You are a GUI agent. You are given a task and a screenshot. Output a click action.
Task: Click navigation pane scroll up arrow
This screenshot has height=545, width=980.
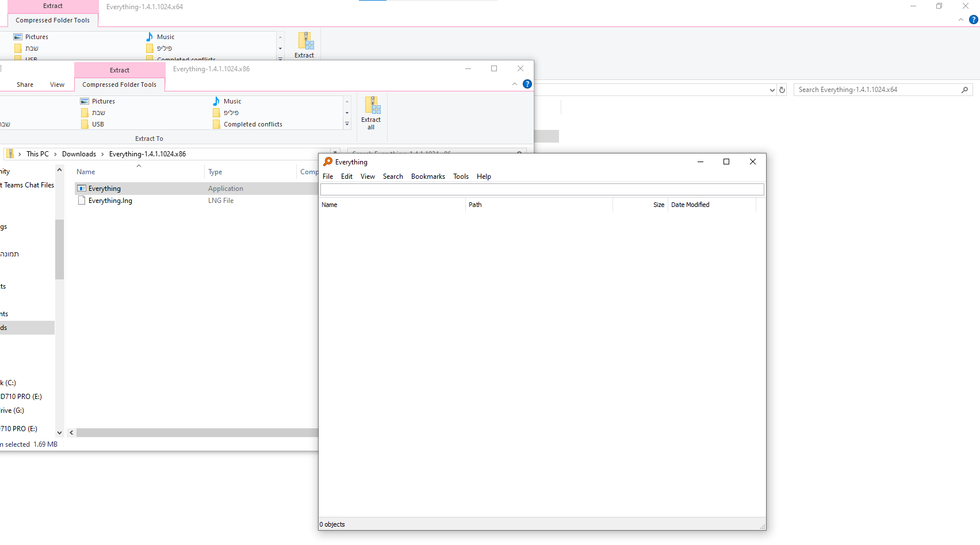(x=59, y=170)
